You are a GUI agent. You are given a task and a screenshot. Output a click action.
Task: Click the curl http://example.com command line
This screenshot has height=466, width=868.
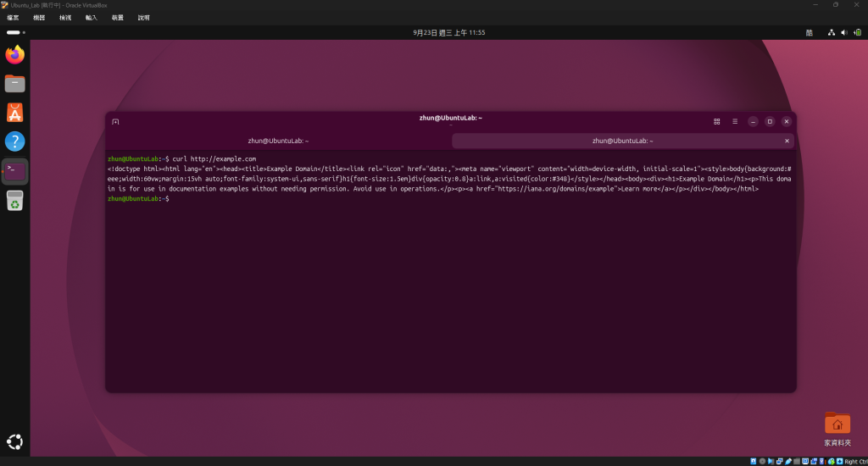[214, 158]
